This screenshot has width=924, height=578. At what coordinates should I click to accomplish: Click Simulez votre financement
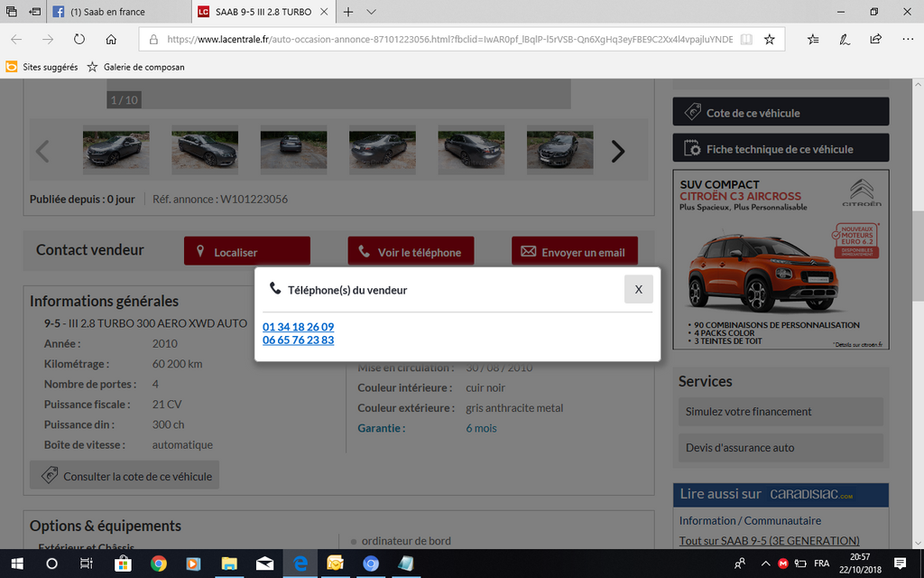pyautogui.click(x=781, y=412)
